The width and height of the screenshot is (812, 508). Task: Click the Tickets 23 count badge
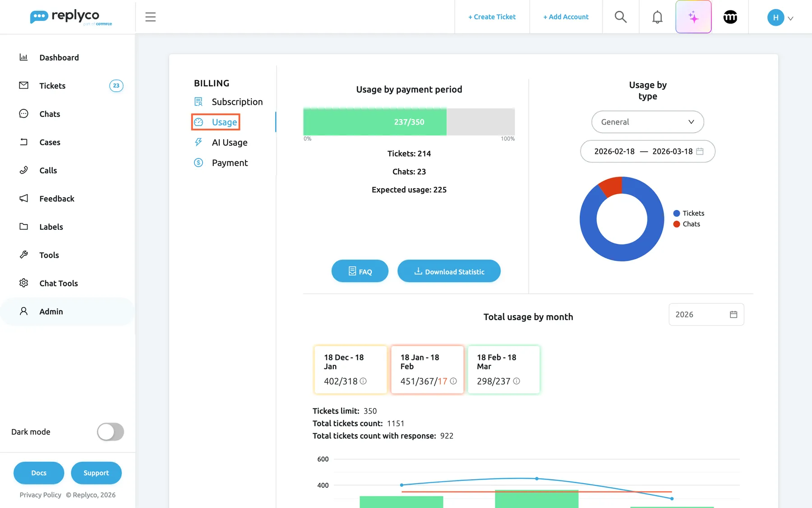116,86
